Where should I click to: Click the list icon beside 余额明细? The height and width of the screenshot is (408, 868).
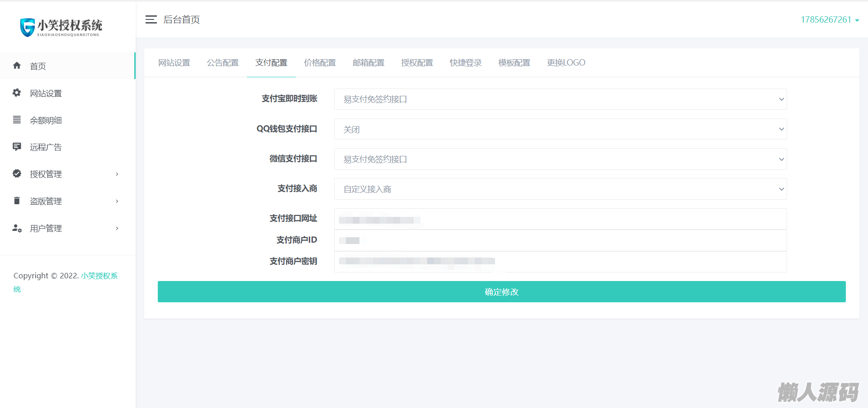tap(17, 120)
